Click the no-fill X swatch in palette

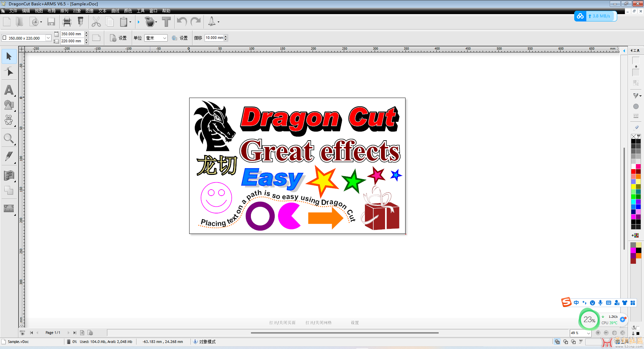(x=634, y=136)
